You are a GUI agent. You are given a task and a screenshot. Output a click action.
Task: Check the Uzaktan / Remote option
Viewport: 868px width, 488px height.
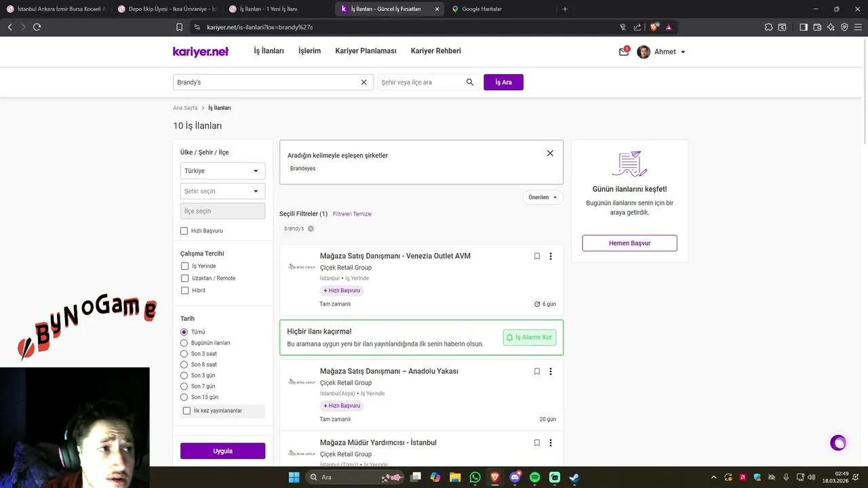click(184, 279)
